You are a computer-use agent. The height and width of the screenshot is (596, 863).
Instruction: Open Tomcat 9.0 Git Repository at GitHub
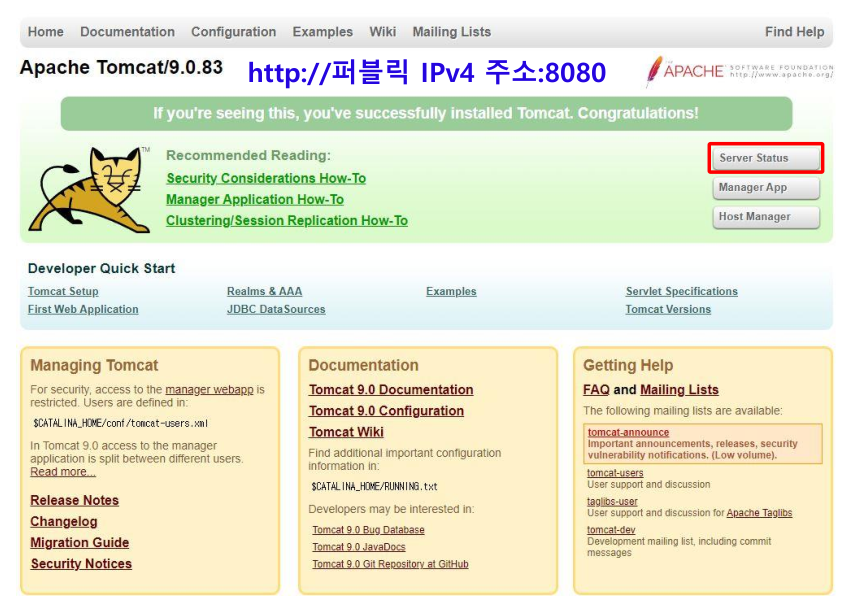pos(390,564)
